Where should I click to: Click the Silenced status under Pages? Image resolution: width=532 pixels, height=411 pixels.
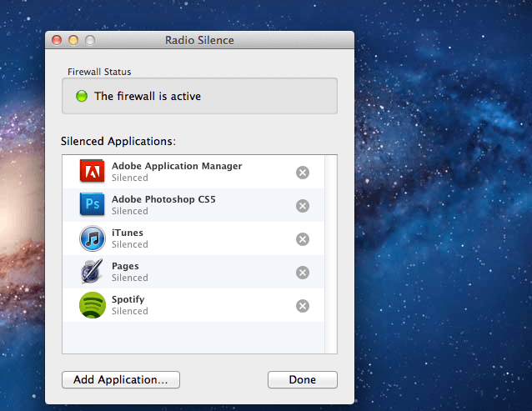(129, 278)
